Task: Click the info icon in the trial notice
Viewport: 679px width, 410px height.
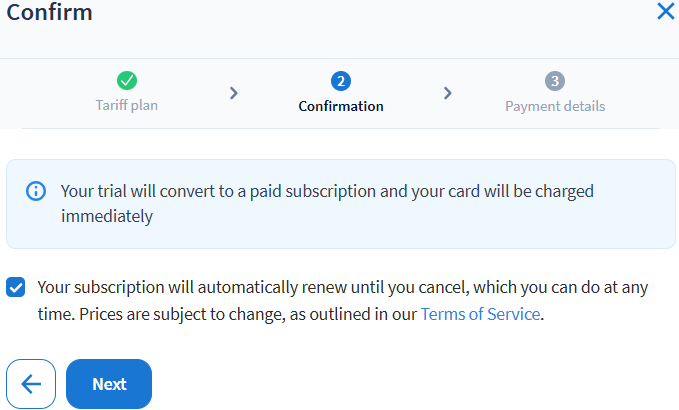Action: [x=36, y=190]
